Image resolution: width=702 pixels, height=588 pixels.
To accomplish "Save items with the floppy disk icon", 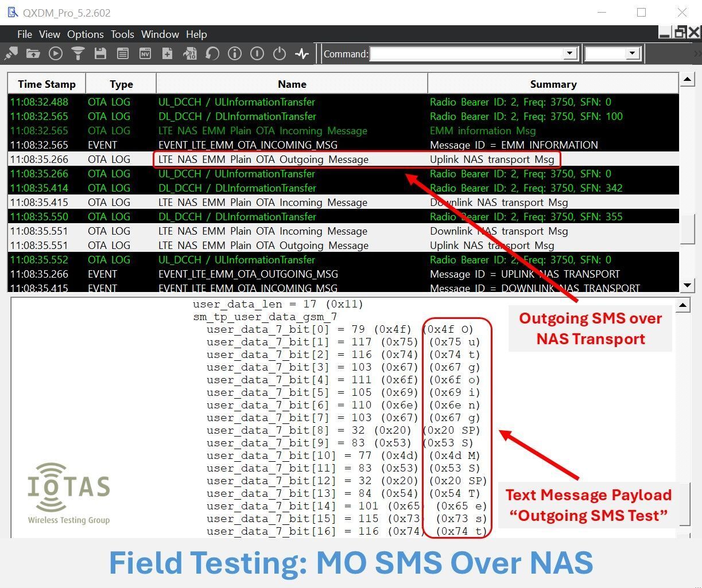I will click(x=100, y=54).
